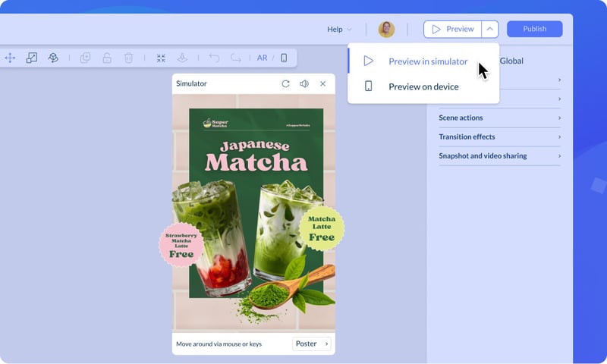Open the user profile avatar
Viewport: 607px width, 364px height.
click(x=386, y=30)
